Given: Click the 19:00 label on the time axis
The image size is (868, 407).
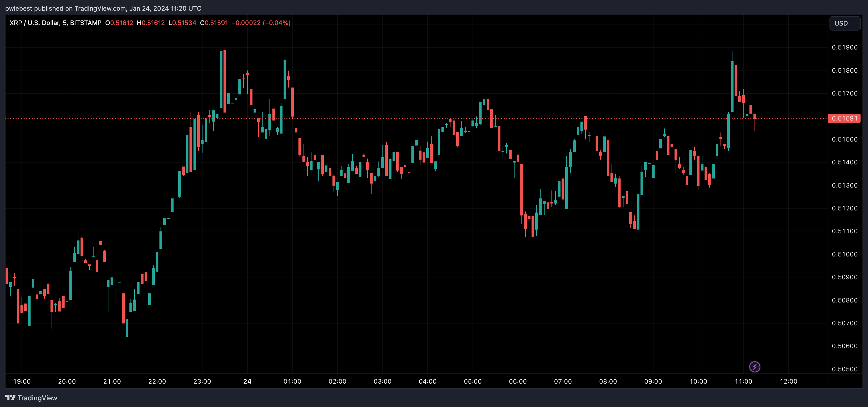Looking at the screenshot, I should [x=22, y=381].
